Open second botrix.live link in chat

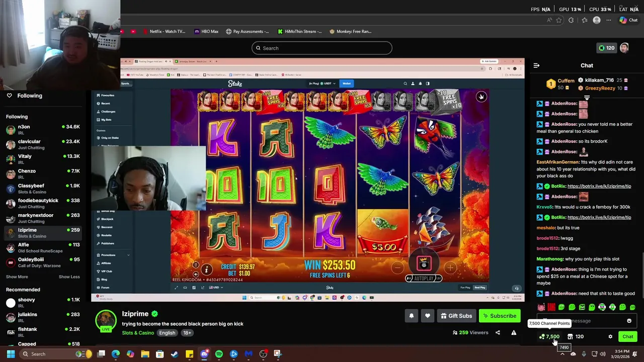pyautogui.click(x=599, y=217)
